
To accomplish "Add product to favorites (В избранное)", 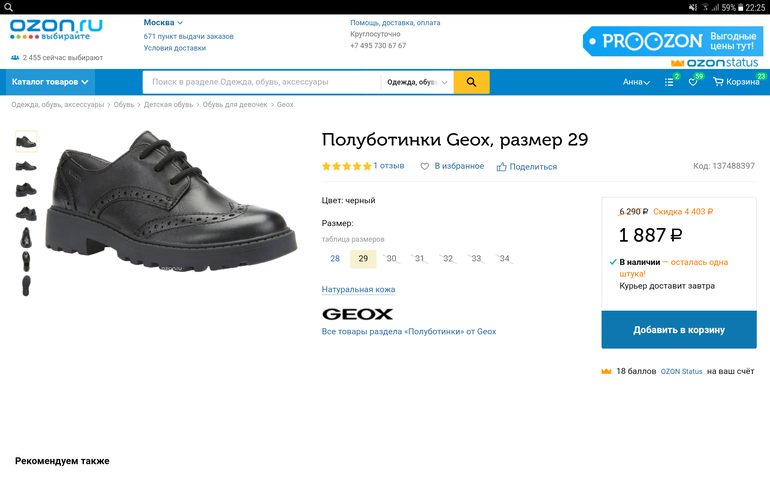I will (452, 166).
